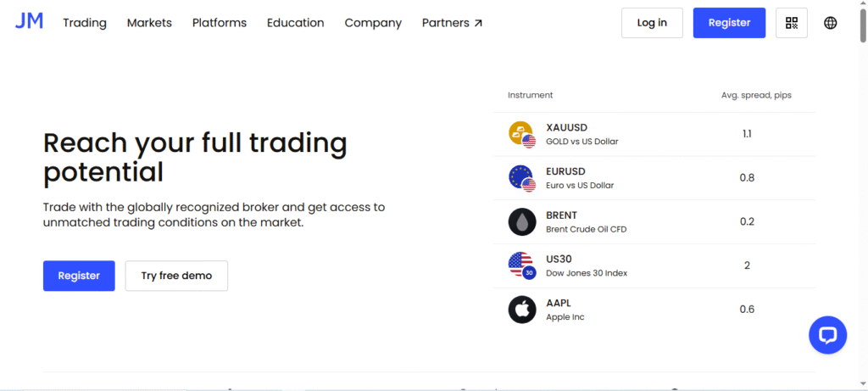Click the Try free demo button
This screenshot has height=391, width=868.
click(176, 276)
